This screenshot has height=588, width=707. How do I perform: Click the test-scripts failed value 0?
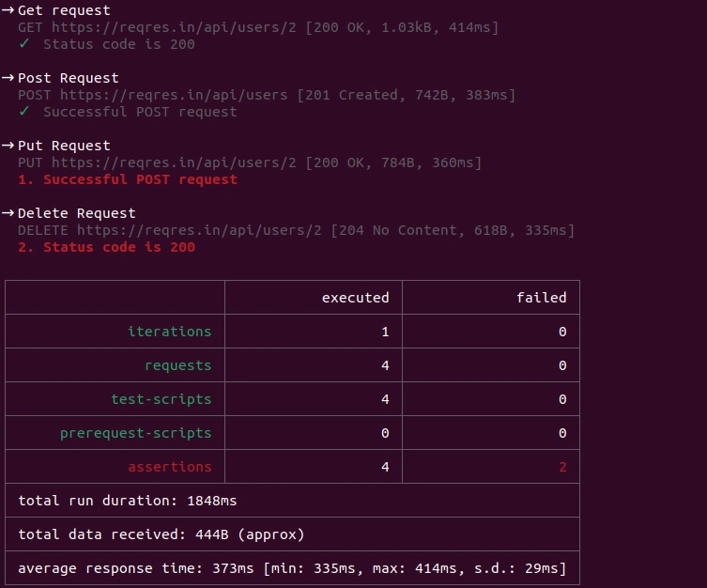pos(562,399)
